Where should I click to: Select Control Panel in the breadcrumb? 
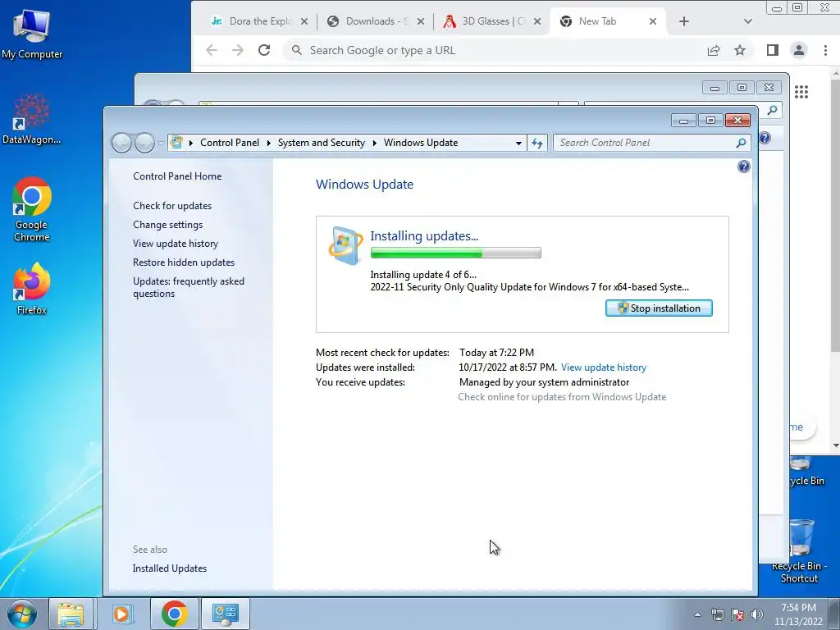point(230,143)
